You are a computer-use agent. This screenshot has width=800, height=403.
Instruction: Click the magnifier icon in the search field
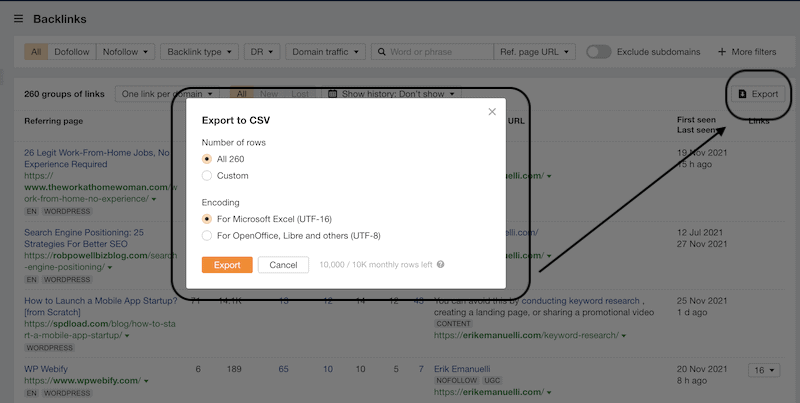381,52
